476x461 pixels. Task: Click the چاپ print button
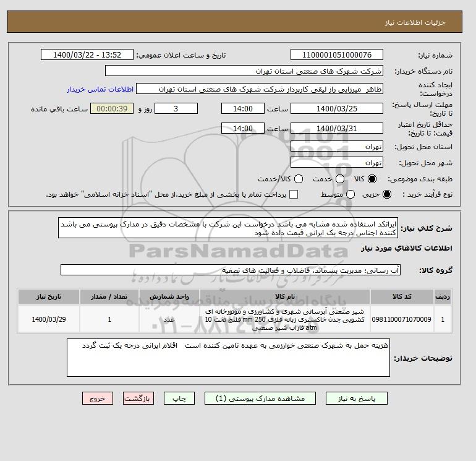point(179,399)
